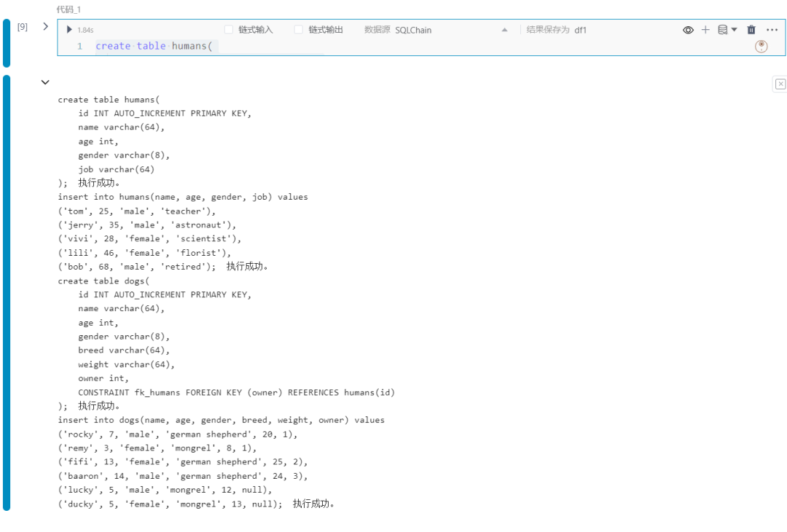Select the SQLChain data source field
The image size is (787, 532).
pyautogui.click(x=413, y=30)
